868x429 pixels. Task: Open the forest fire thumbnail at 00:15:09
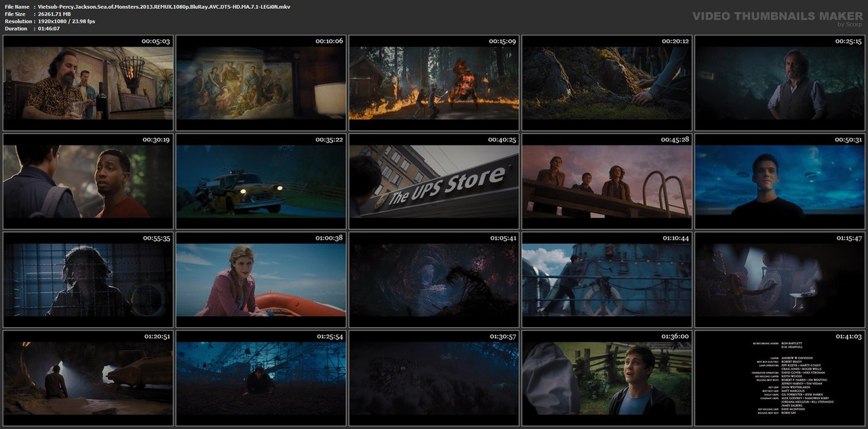pos(434,83)
